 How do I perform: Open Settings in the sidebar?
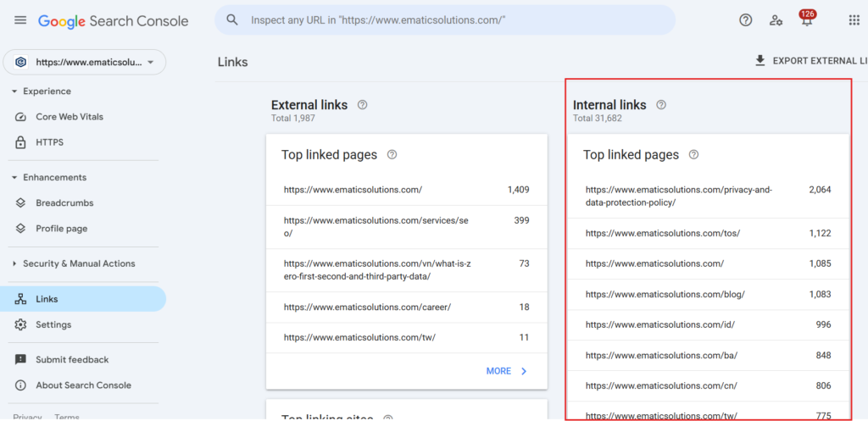(x=53, y=324)
